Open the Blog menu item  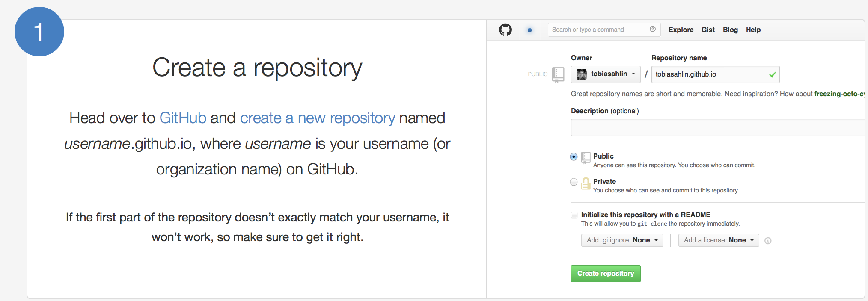[x=730, y=30]
